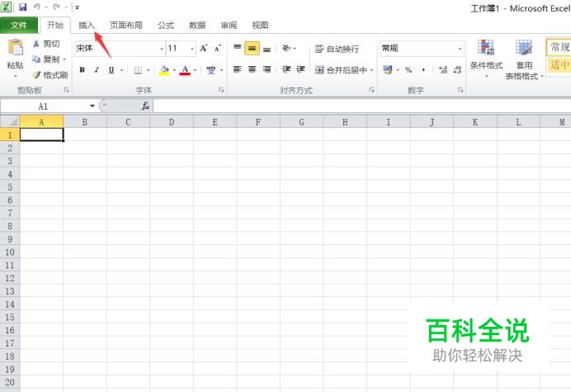Viewport: 571px width, 392px height.
Task: Toggle align text right
Action: (x=267, y=69)
